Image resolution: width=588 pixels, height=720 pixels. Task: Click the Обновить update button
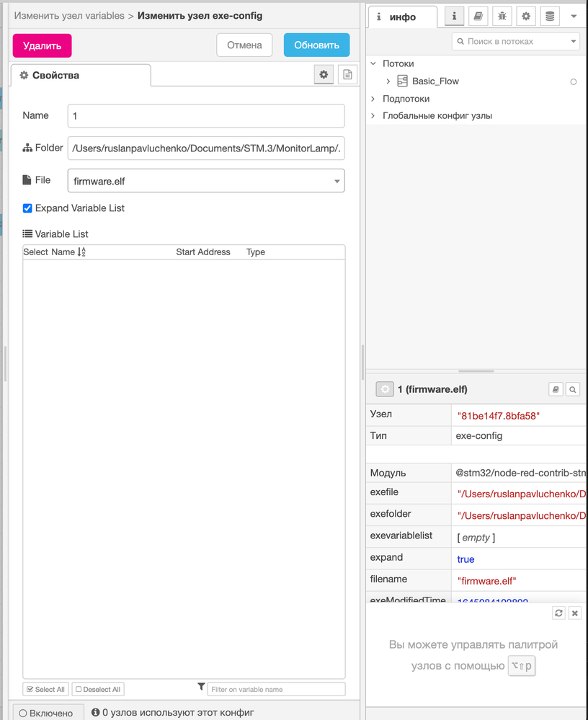pos(317,45)
